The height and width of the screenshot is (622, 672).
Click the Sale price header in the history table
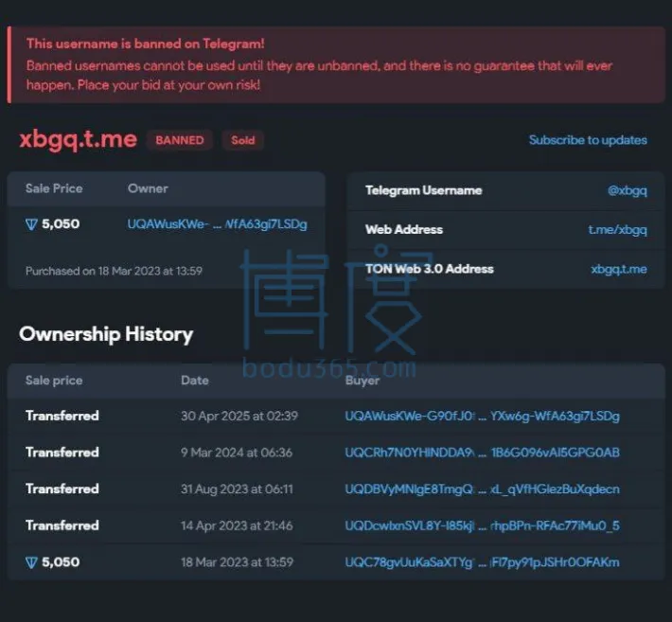(x=54, y=381)
